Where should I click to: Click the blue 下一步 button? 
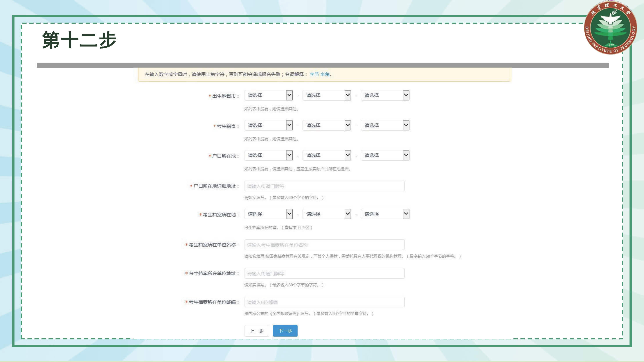click(285, 331)
